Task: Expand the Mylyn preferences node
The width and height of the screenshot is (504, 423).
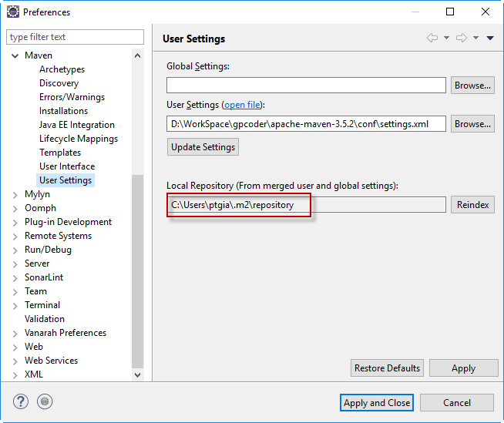Action: [15, 194]
